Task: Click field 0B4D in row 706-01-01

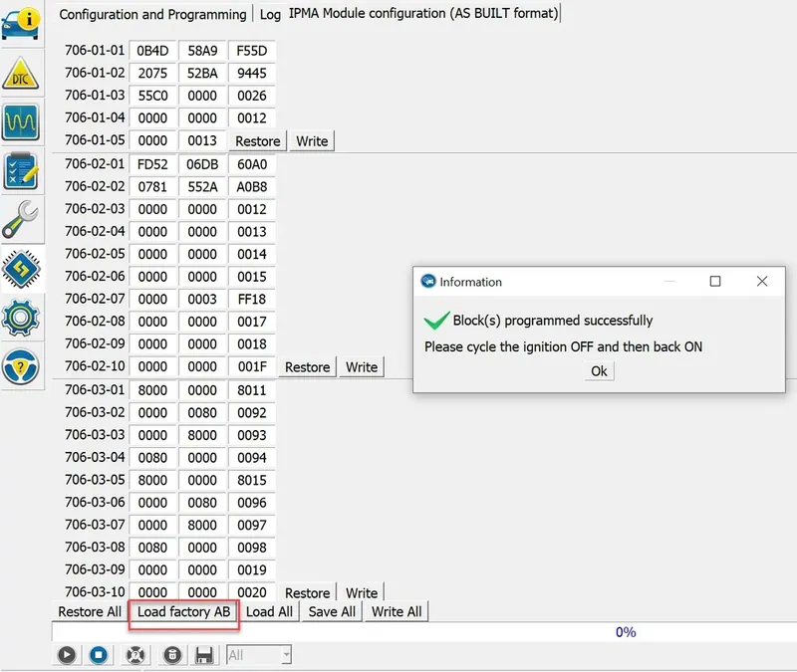Action: click(152, 51)
